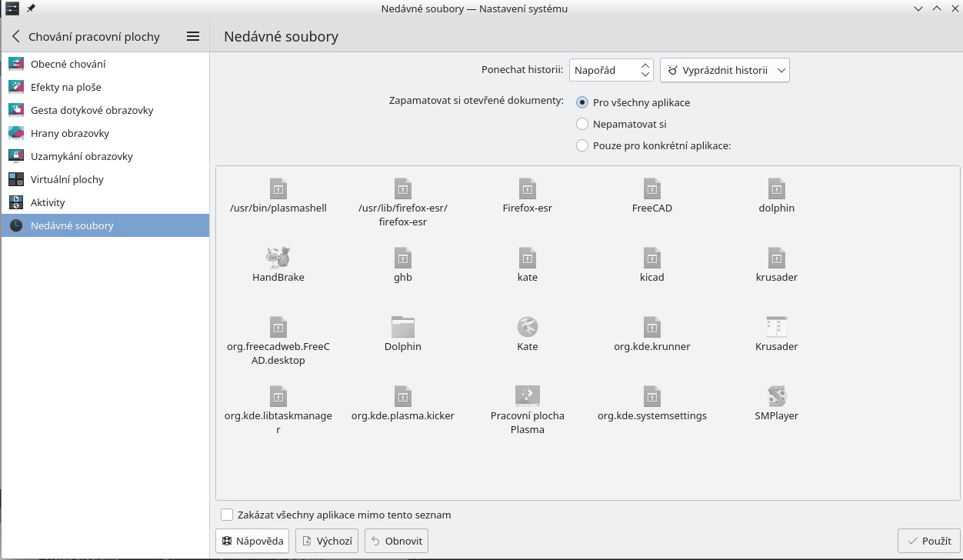Screen dimensions: 963x560
Task: Open Hrany obrazovky settings page
Action: pyautogui.click(x=105, y=133)
